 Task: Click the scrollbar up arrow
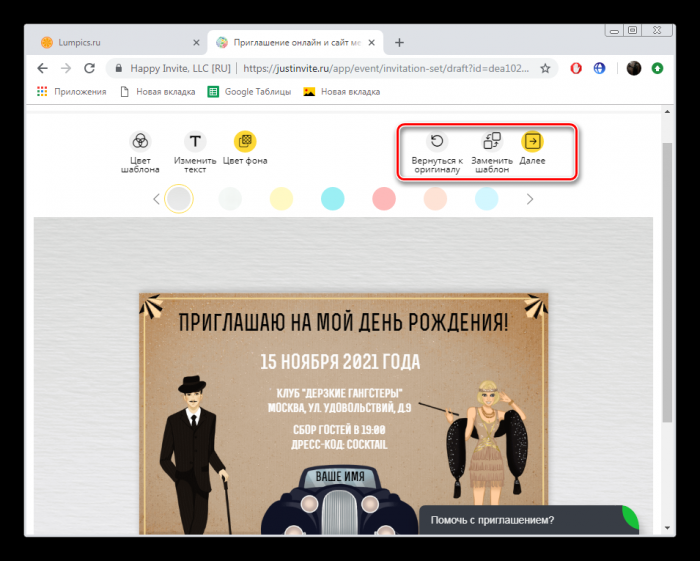(667, 112)
